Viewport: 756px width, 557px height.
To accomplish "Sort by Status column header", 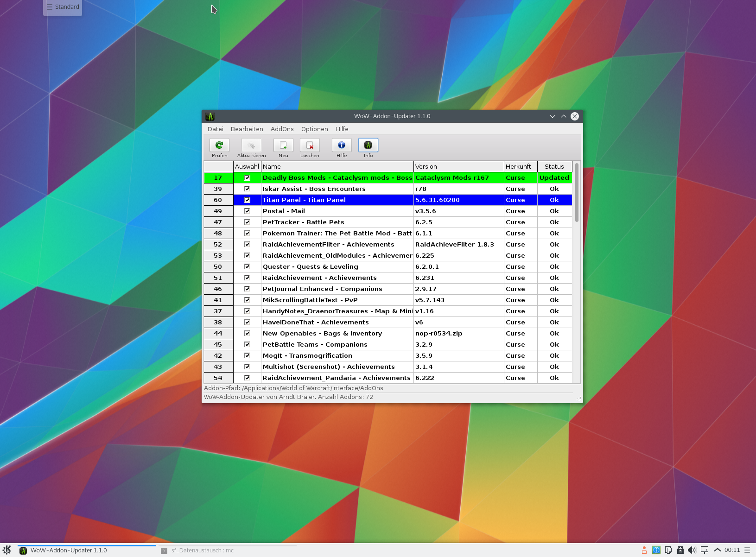I will point(554,166).
